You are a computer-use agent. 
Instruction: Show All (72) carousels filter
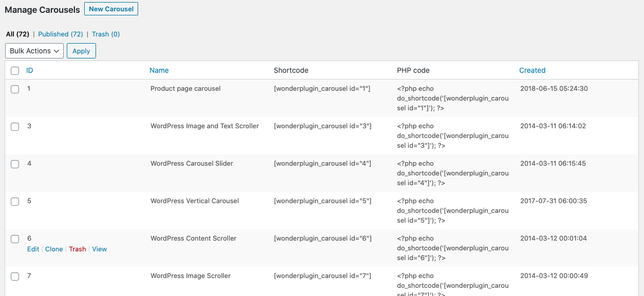pos(17,34)
